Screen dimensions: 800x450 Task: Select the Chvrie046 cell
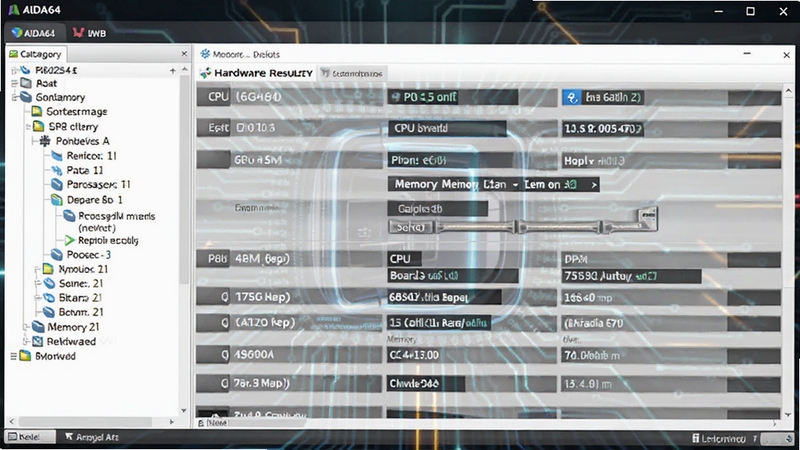tap(426, 384)
